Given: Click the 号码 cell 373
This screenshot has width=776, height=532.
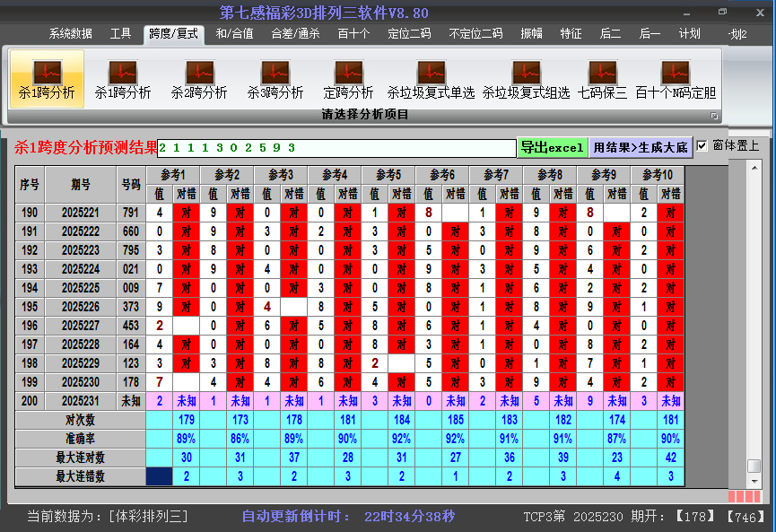Looking at the screenshot, I should [x=131, y=307].
